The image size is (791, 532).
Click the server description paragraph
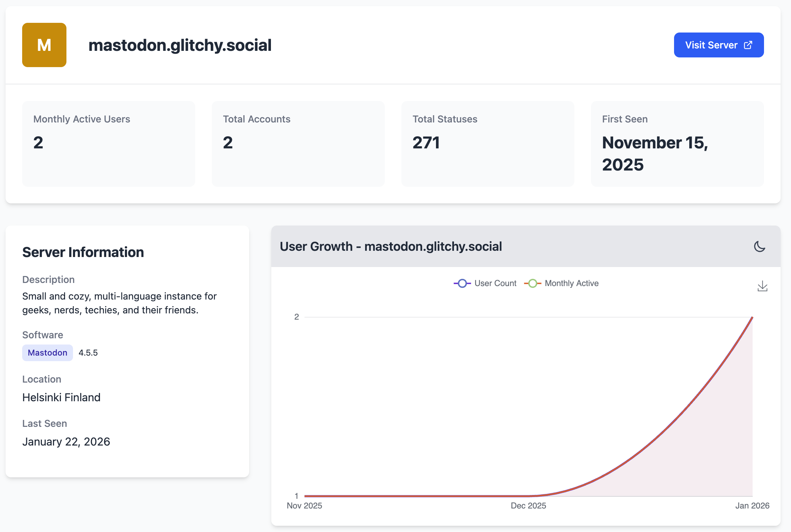119,303
